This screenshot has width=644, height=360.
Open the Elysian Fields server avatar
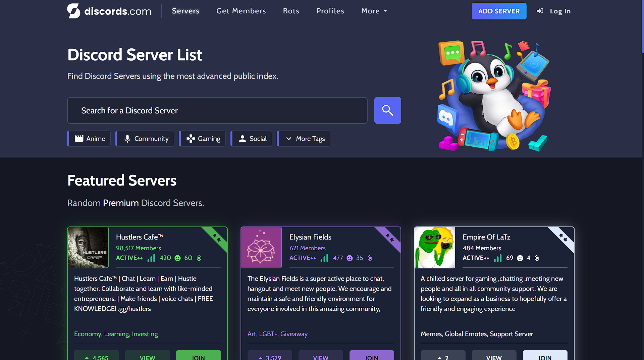coord(261,248)
